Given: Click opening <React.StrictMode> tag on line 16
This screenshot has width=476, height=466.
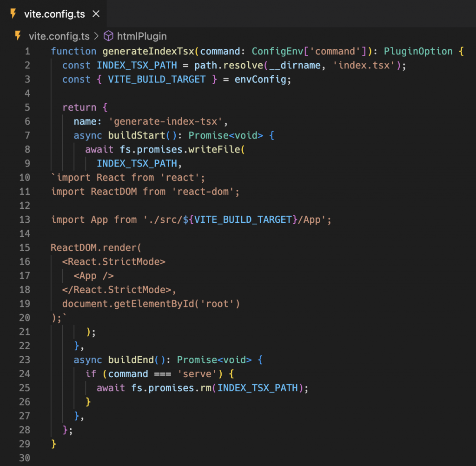Looking at the screenshot, I should coord(113,261).
